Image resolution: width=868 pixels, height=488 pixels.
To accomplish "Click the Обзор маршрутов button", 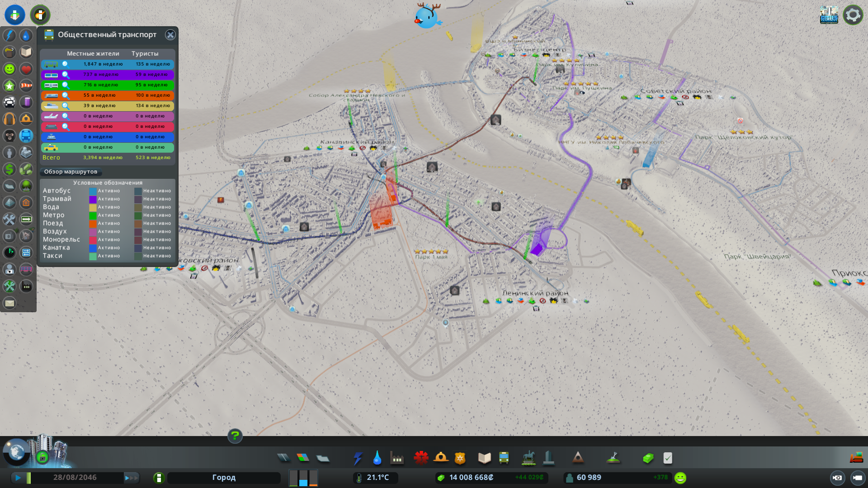I will [x=71, y=172].
